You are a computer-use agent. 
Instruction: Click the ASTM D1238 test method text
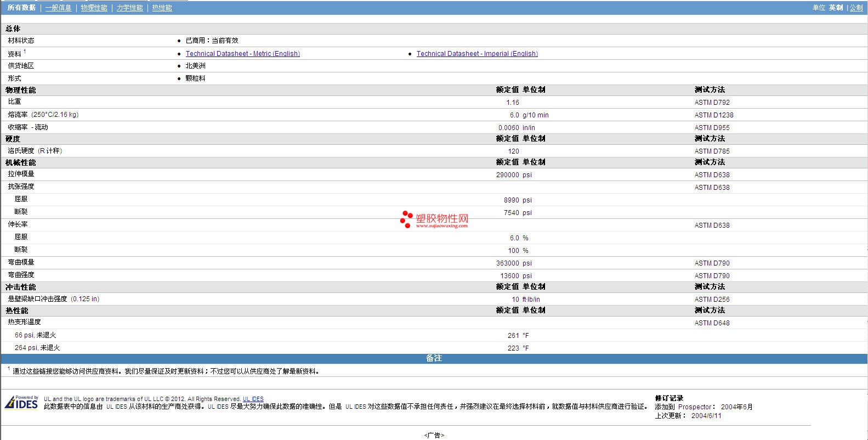tap(713, 115)
